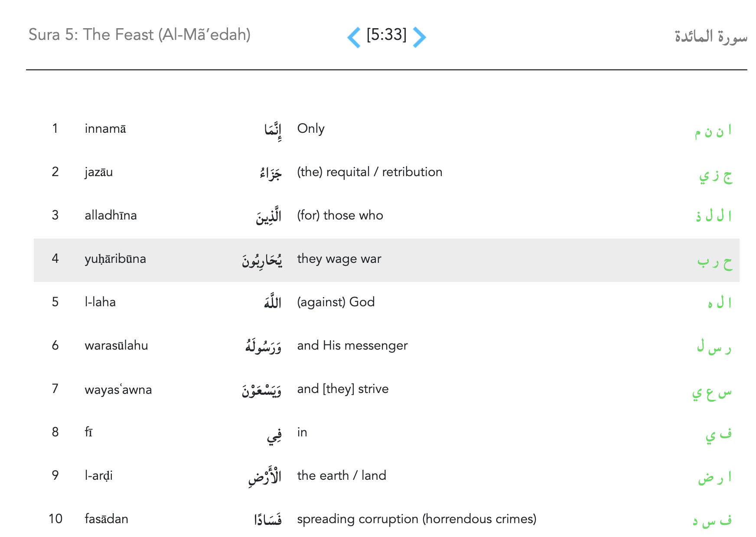Go to the previous verse arrow
This screenshot has width=756, height=537.
[354, 37]
